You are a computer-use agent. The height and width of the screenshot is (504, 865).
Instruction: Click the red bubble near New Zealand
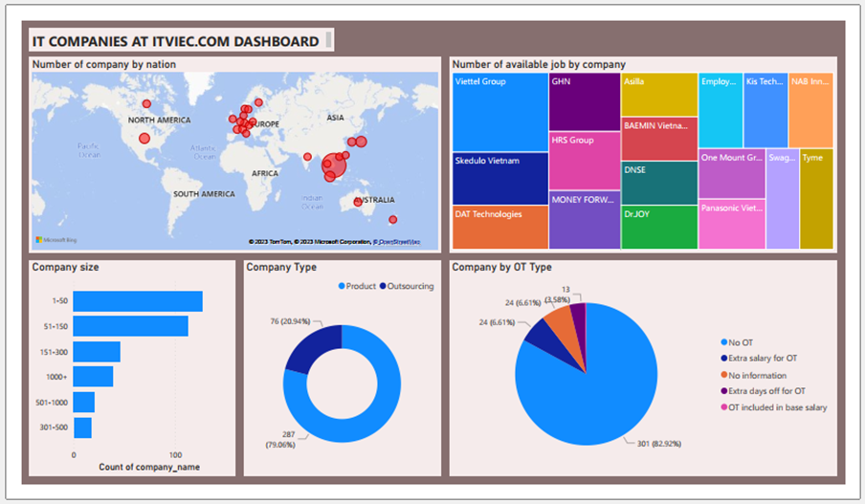[392, 219]
